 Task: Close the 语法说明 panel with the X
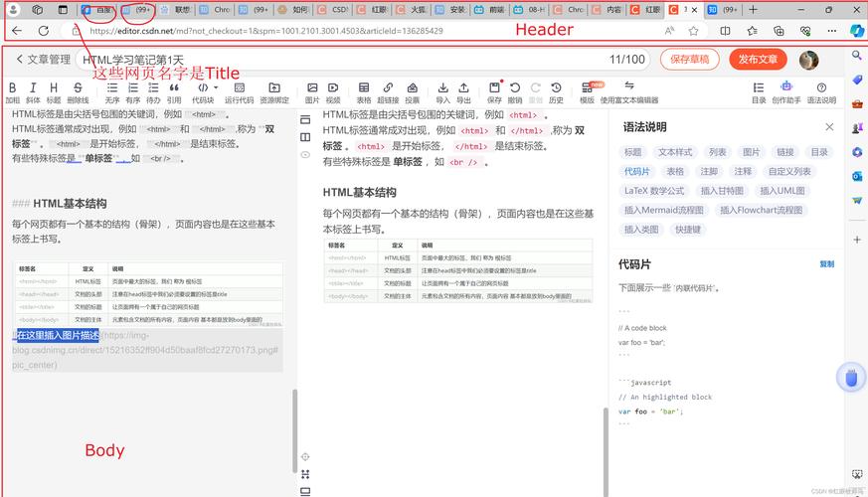click(830, 127)
